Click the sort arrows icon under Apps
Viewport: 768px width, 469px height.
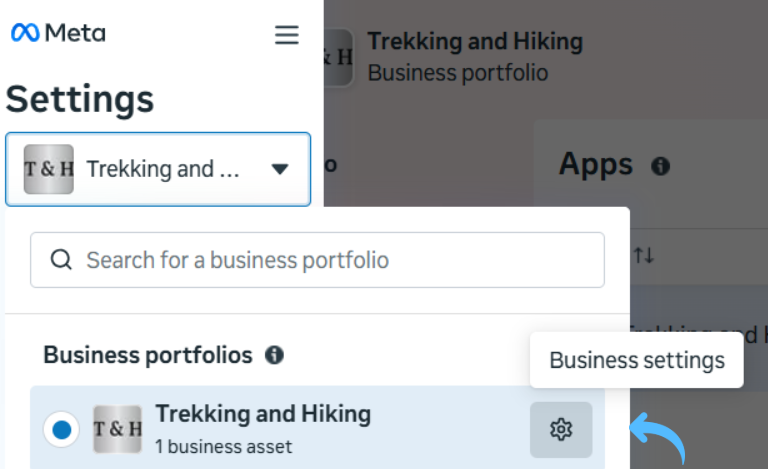[643, 256]
